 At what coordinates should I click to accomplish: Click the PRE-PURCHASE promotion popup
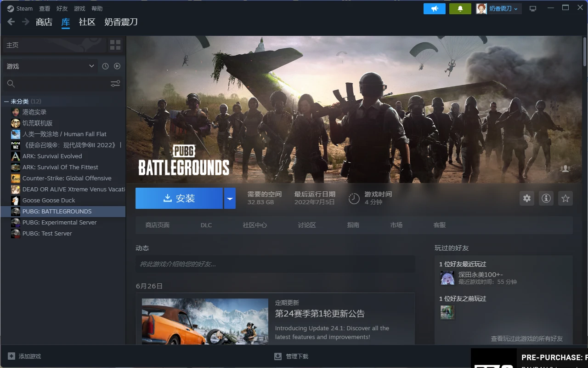tap(529, 358)
